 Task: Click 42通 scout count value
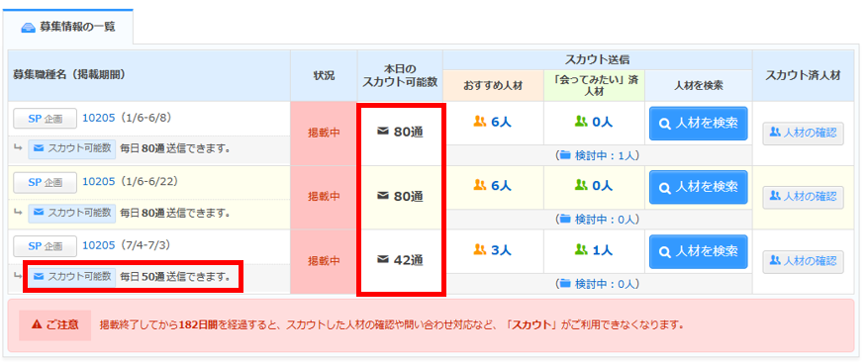click(x=409, y=259)
